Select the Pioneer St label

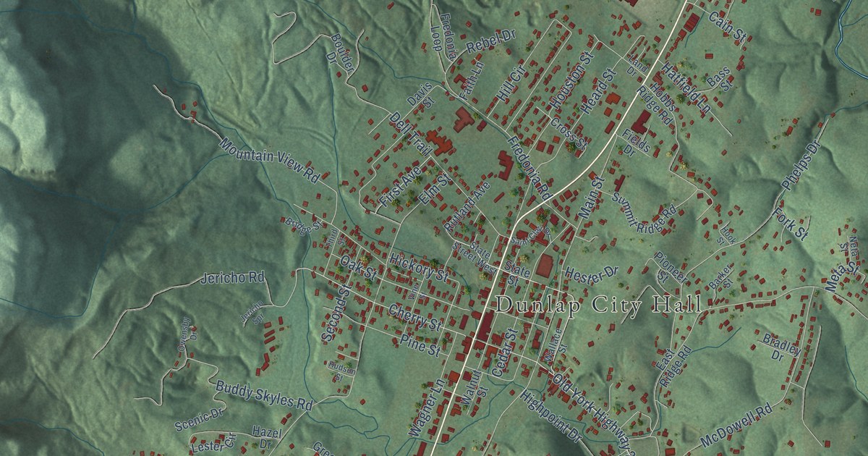tap(671, 267)
